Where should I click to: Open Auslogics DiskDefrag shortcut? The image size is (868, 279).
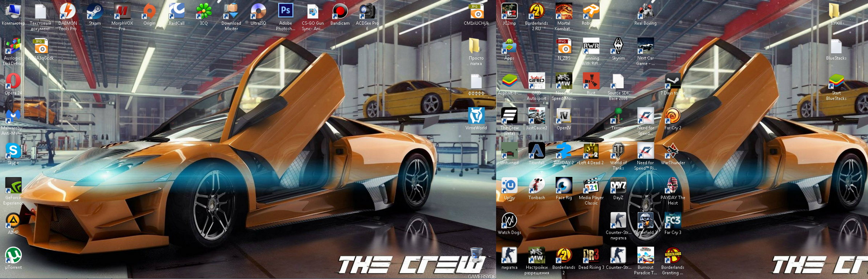point(13,46)
